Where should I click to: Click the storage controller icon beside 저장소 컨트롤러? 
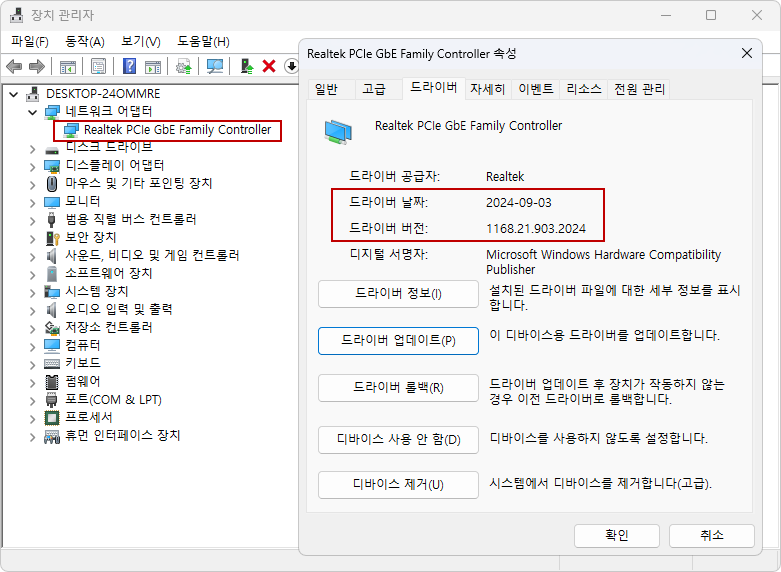(x=52, y=328)
